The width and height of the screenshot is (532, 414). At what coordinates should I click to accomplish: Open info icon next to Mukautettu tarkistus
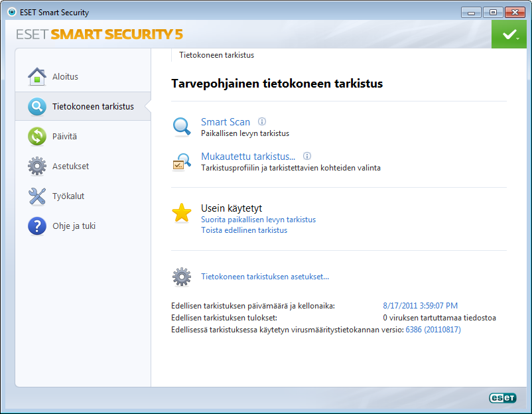pyautogui.click(x=307, y=156)
